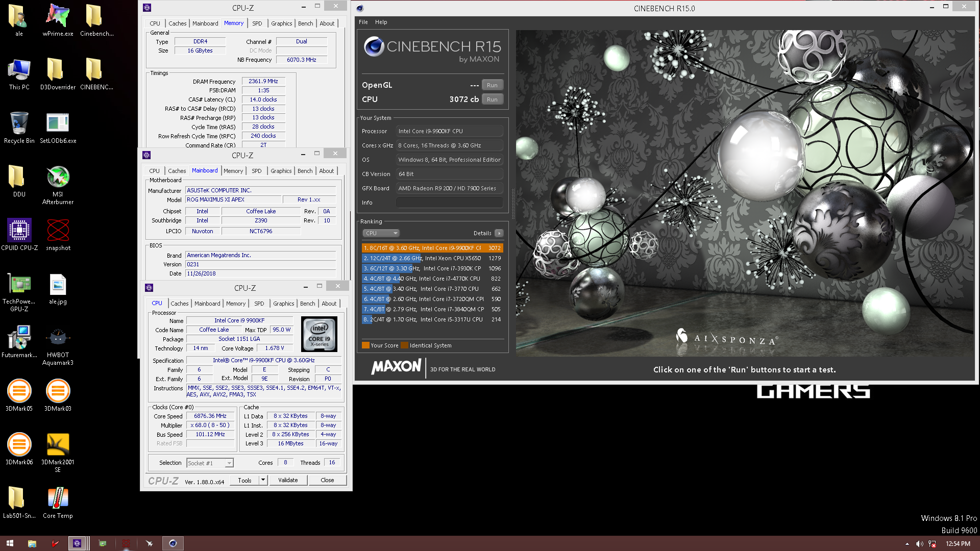Launch CPUID CPU-Z desktop shortcut
The height and width of the screenshot is (551, 980).
tap(19, 235)
